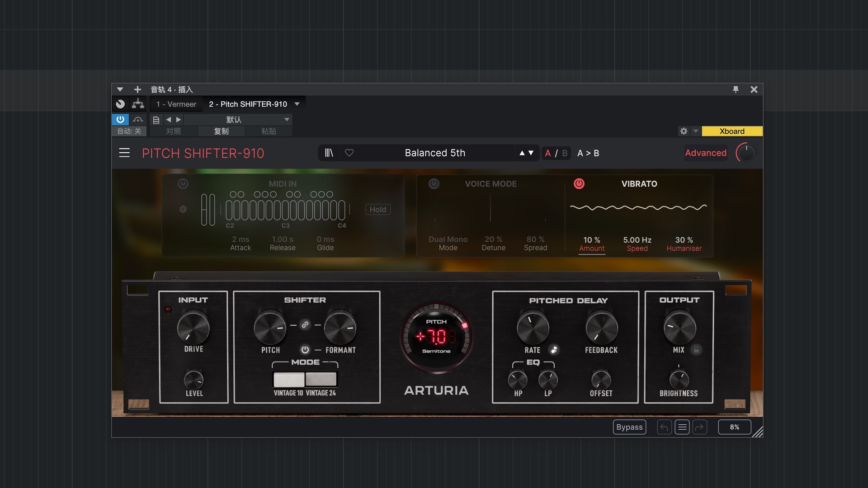Expand the Pitch SHIFTER-910 plugin dropdown
Image resolution: width=868 pixels, height=488 pixels.
pyautogui.click(x=297, y=104)
